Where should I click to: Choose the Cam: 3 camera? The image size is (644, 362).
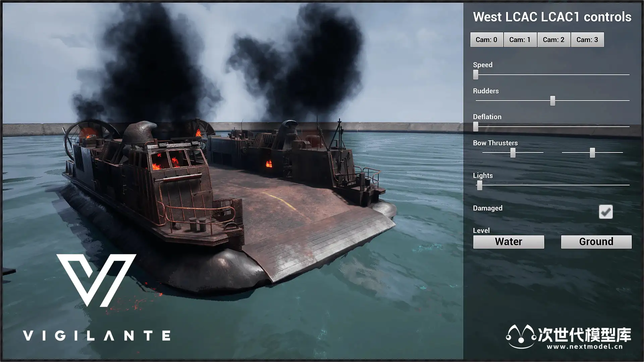coord(587,40)
